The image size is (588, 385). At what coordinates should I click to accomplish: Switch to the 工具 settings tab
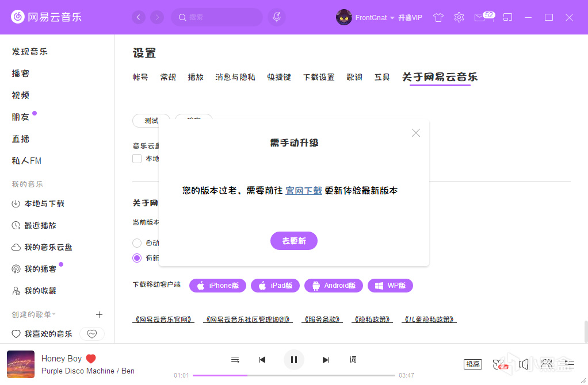tap(382, 77)
